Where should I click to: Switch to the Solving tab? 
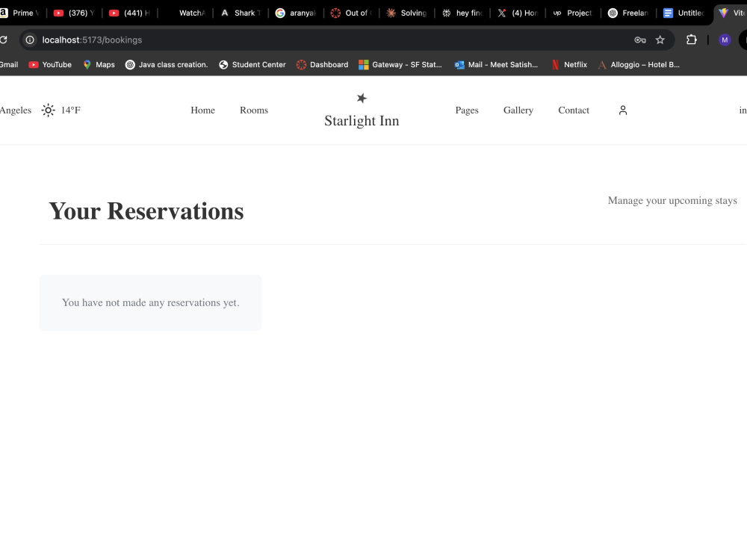click(407, 13)
